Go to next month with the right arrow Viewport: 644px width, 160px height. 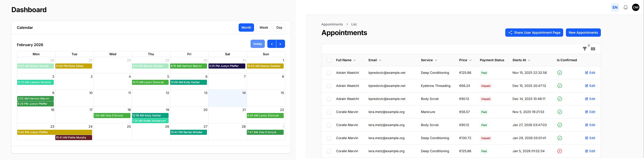click(280, 44)
